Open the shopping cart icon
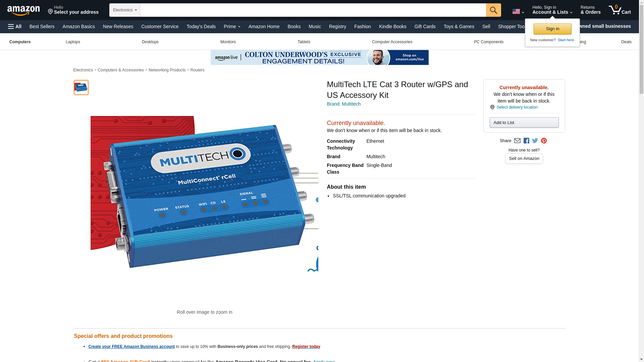644x362 pixels. [x=620, y=10]
